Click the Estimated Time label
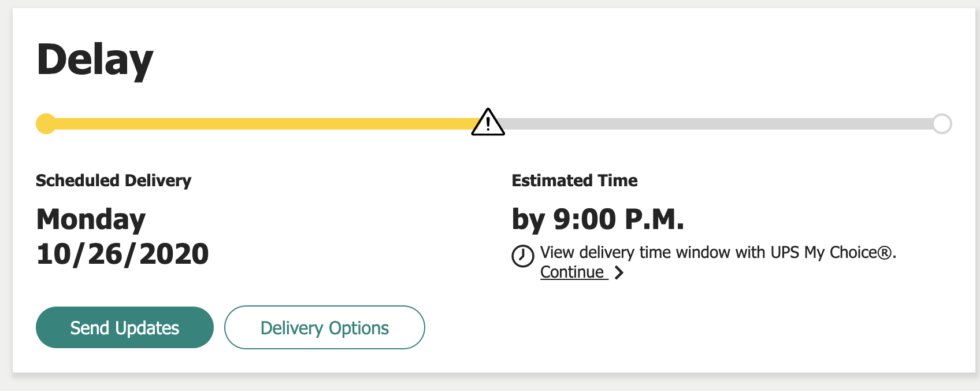This screenshot has width=980, height=391. coord(574,180)
